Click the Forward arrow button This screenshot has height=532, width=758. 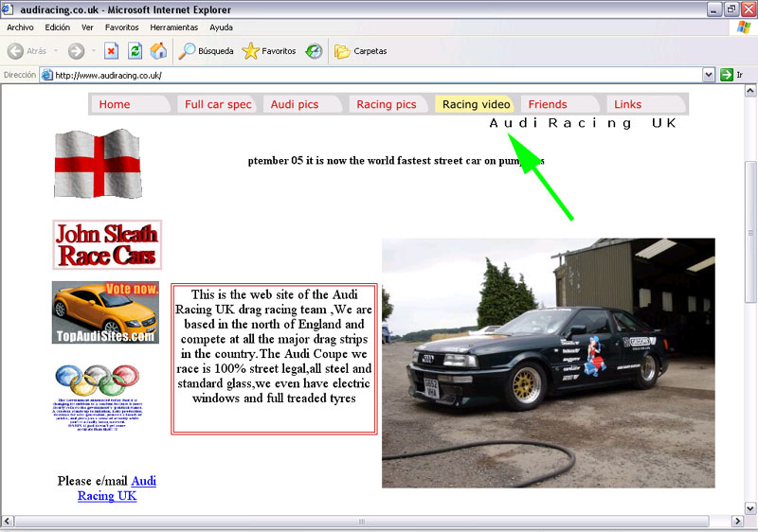point(76,51)
